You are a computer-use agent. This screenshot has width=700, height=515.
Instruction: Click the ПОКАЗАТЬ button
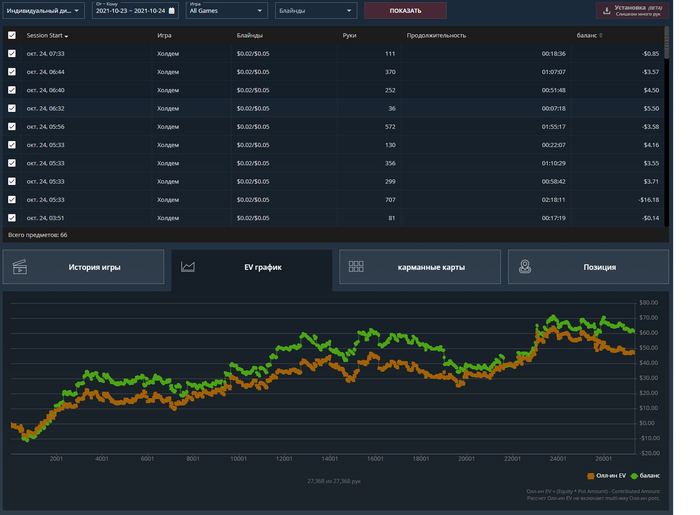click(x=405, y=11)
